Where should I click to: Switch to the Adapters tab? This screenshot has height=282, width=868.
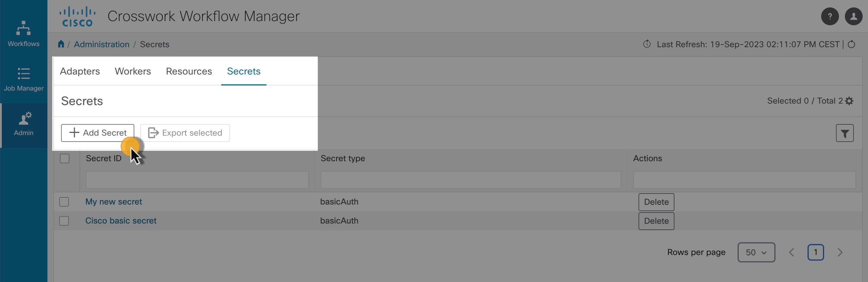click(x=80, y=71)
